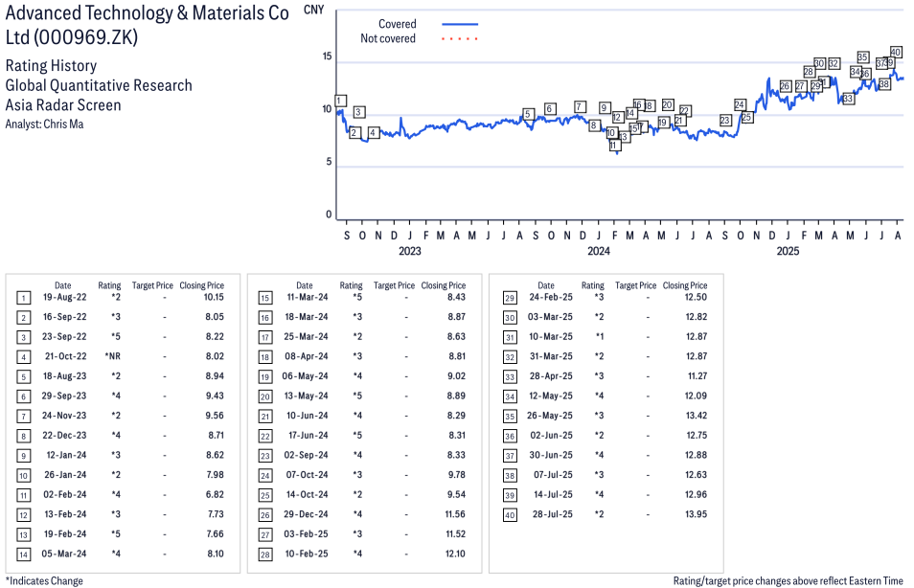Click the closing price 6.82
914x588 pixels.
point(216,494)
